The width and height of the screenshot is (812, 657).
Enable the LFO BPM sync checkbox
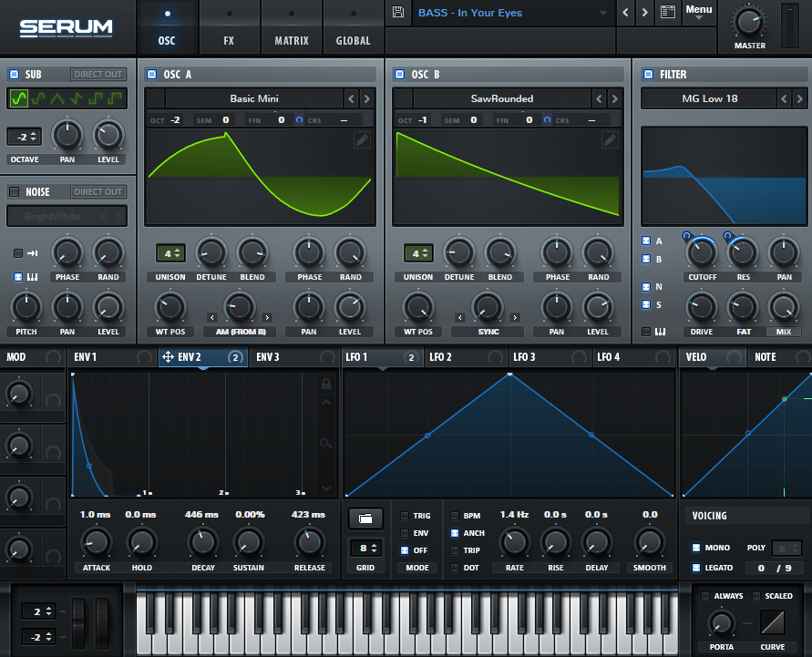tap(455, 516)
